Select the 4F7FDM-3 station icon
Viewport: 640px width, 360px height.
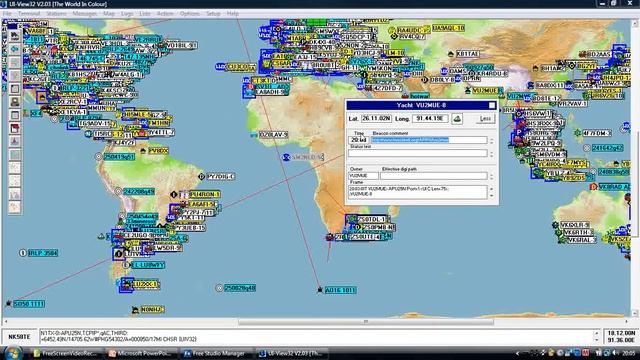click(x=577, y=133)
